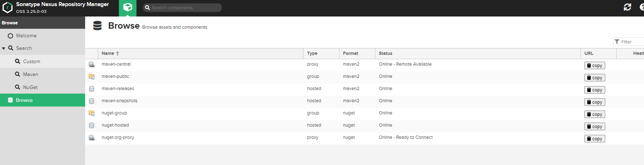The height and width of the screenshot is (165, 644).
Task: Click the Custom magnifier icon
Action: 17,61
